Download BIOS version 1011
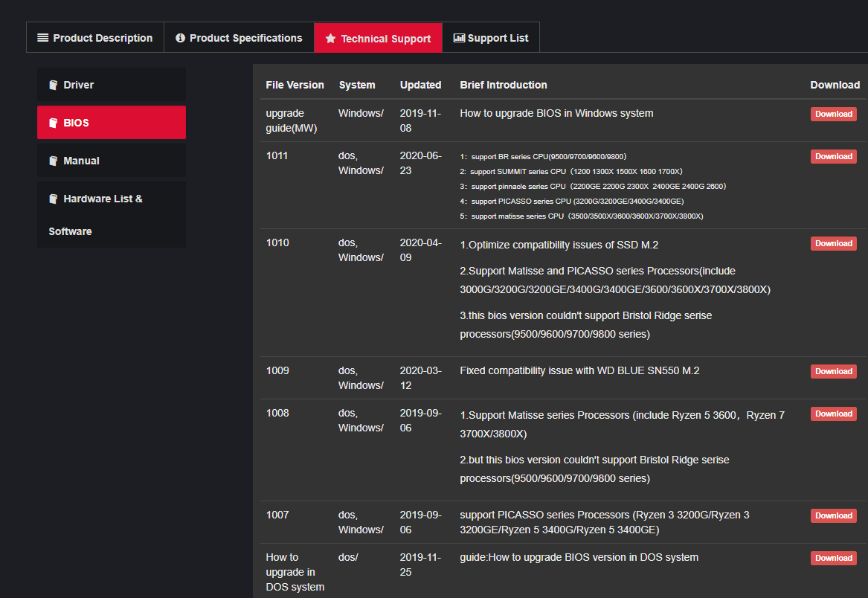The width and height of the screenshot is (868, 598). [833, 156]
